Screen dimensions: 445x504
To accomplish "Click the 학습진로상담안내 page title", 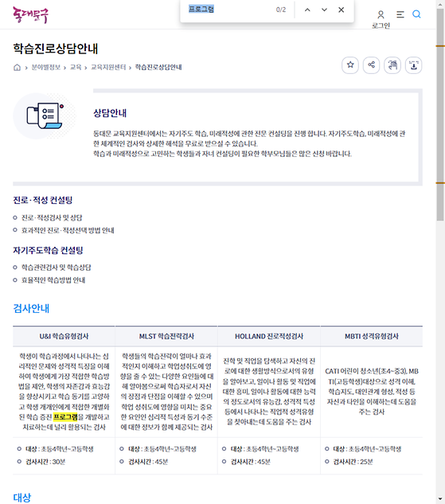I will coord(56,49).
